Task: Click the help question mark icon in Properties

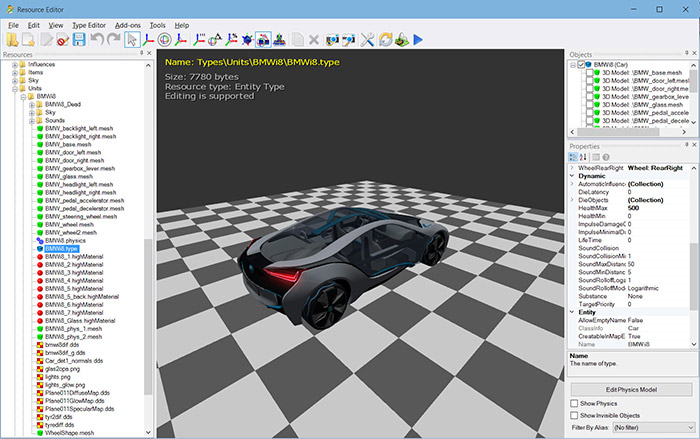Action: (606, 157)
